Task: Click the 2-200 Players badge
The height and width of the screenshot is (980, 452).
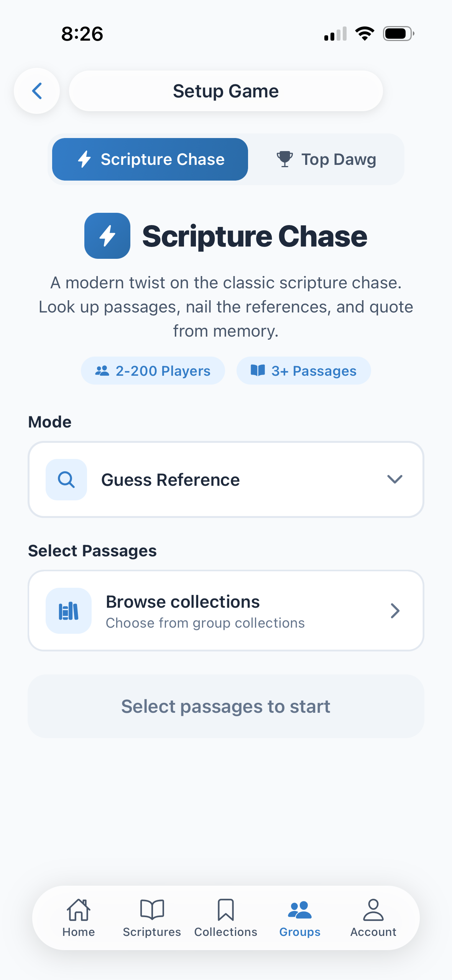Action: 153,371
